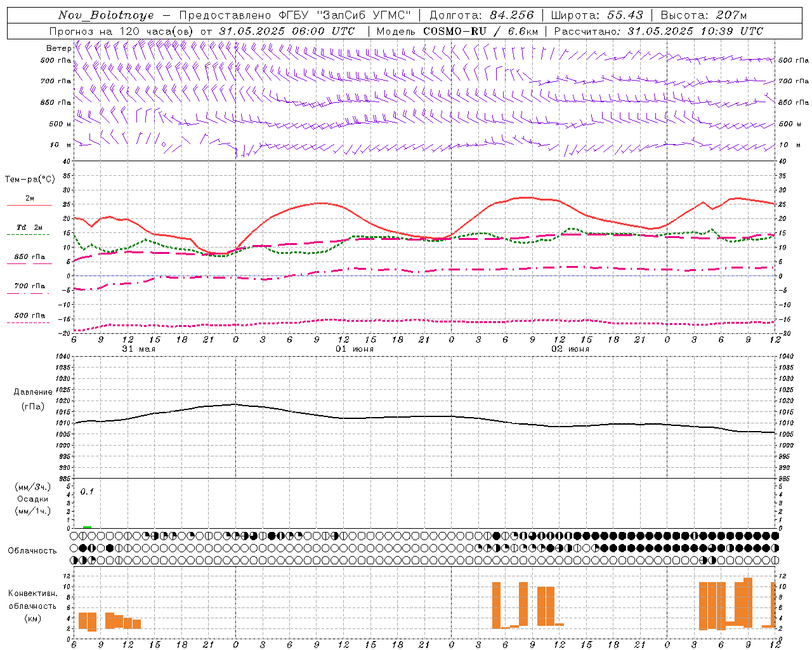Click the "Конвективн." convective cloud label
The image size is (812, 650).
[x=33, y=594]
